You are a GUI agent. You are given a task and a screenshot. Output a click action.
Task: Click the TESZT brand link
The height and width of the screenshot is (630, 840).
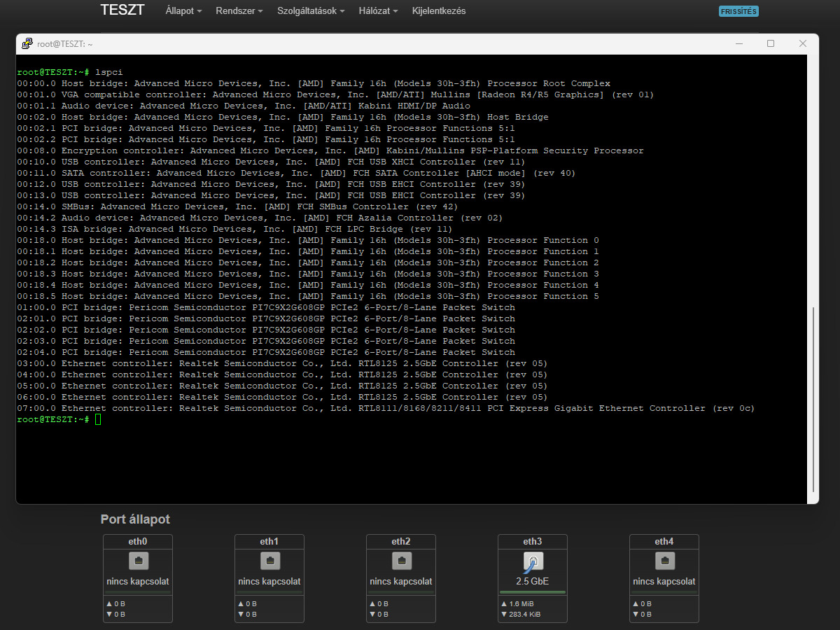[x=122, y=10]
